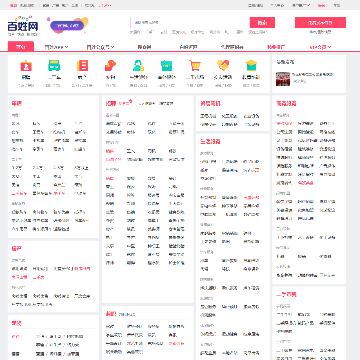Open the teal briefcase category icon
This screenshot has width=360, height=360.
click(x=166, y=66)
